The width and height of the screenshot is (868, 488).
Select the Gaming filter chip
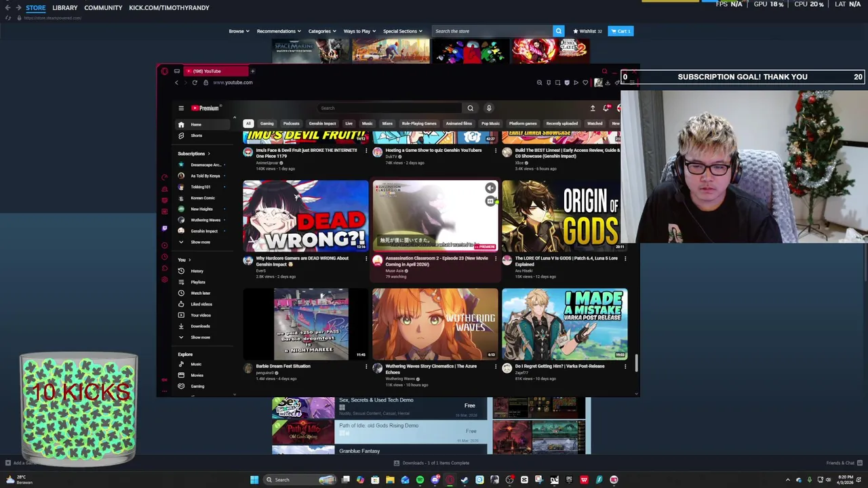(x=267, y=123)
